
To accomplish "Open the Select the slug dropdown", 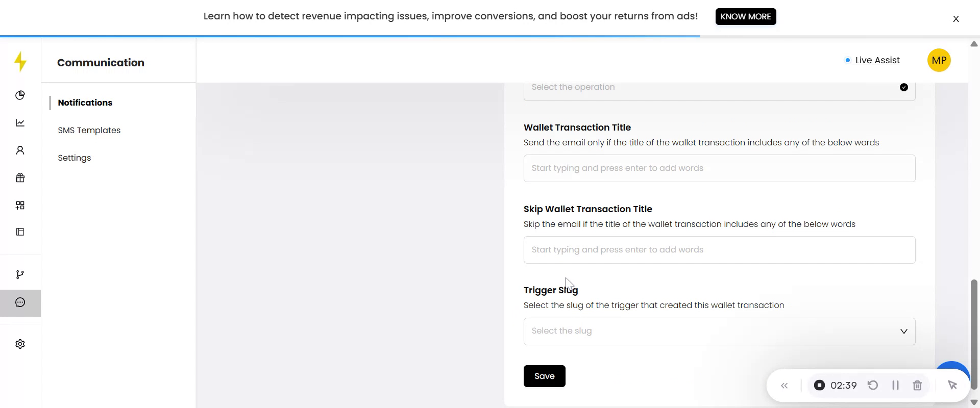I will click(x=719, y=331).
